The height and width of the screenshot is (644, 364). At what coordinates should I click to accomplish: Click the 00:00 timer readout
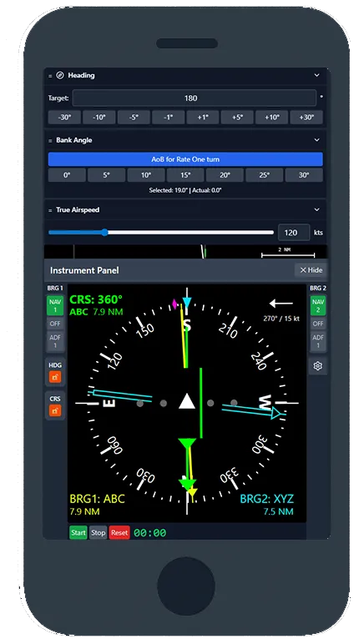[x=150, y=533]
